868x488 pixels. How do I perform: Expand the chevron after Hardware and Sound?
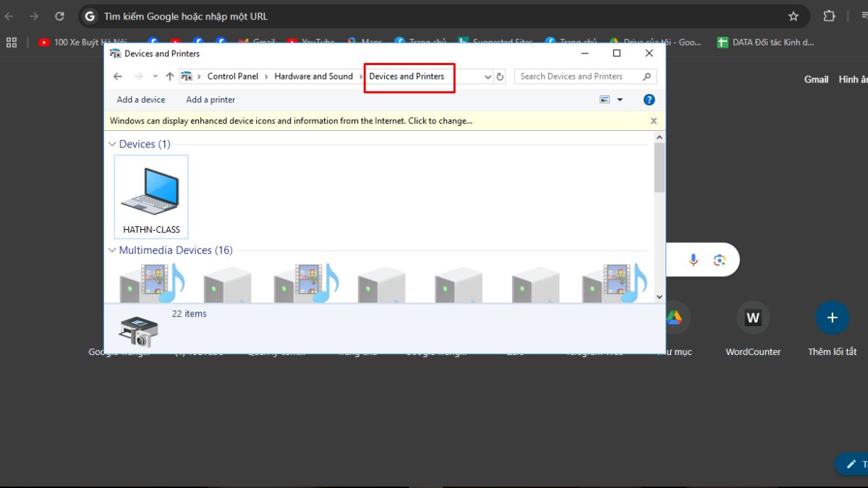pyautogui.click(x=361, y=77)
